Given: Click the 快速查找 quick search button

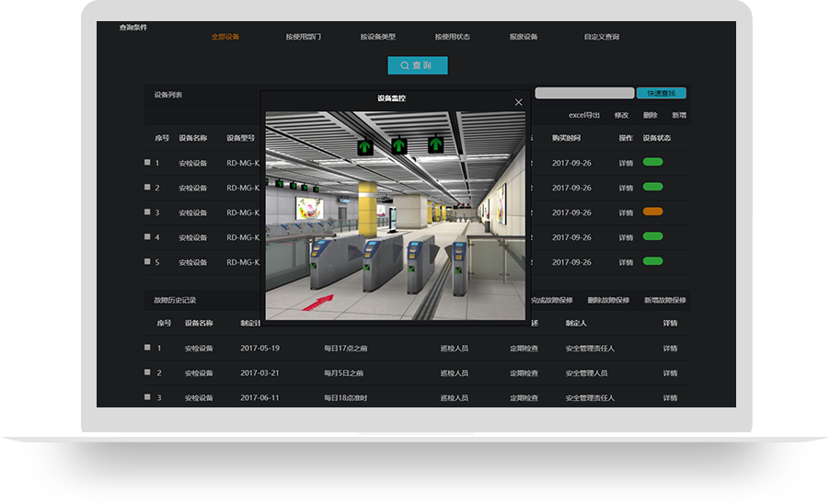Looking at the screenshot, I should tap(661, 93).
